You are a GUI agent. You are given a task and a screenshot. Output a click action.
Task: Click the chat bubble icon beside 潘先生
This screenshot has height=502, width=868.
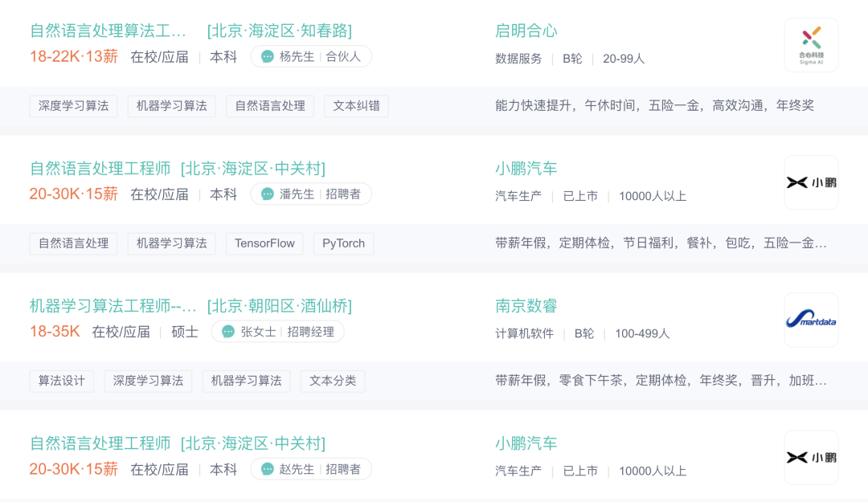point(268,194)
